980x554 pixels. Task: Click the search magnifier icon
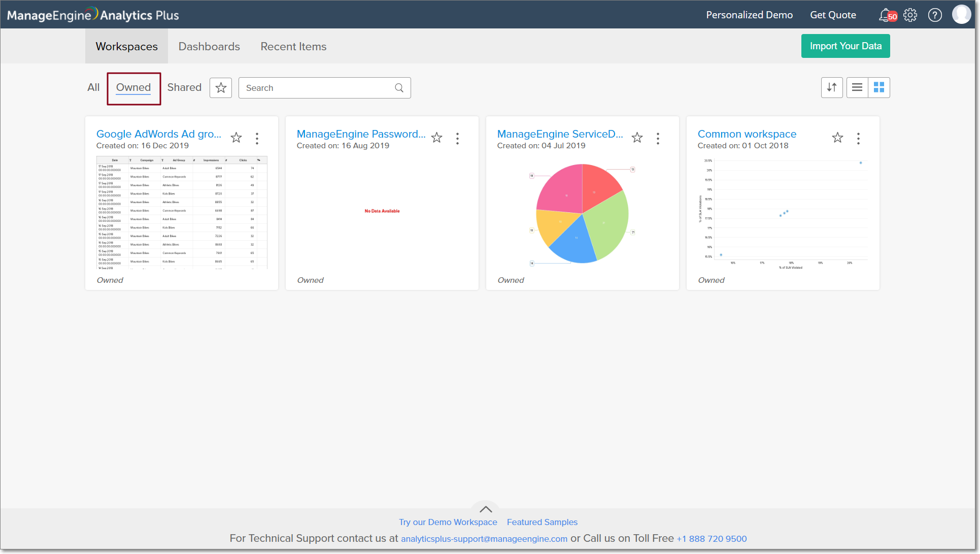click(x=399, y=88)
